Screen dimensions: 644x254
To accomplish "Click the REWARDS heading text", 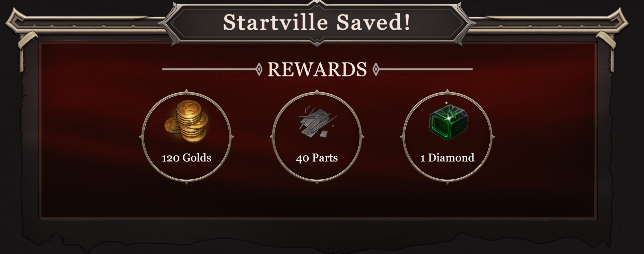I will pos(317,69).
